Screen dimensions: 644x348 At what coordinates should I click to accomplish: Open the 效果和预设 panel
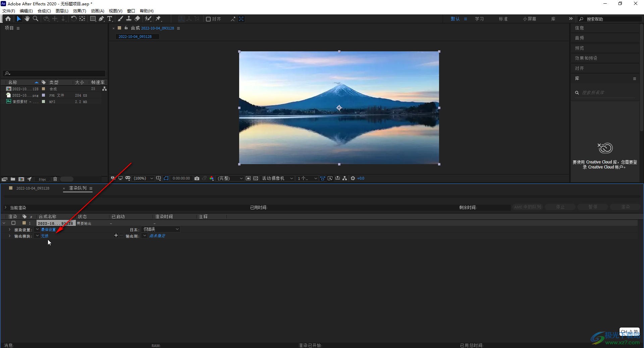586,58
